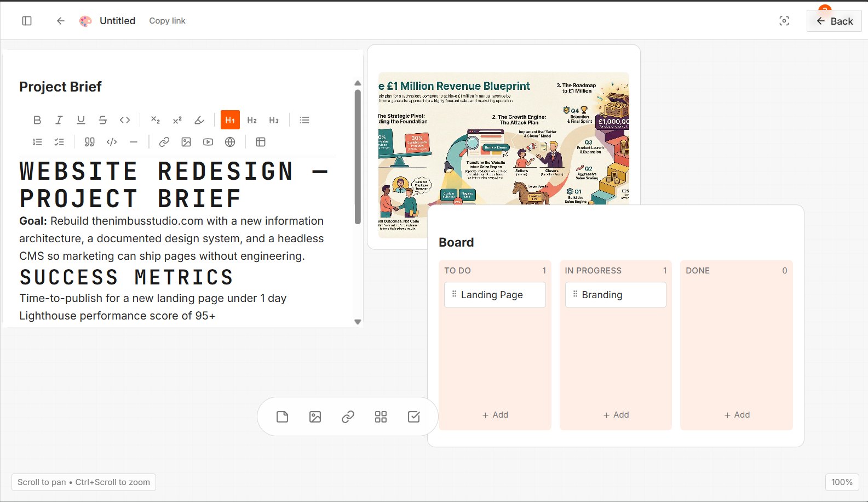Apply strikethrough formatting

point(103,120)
